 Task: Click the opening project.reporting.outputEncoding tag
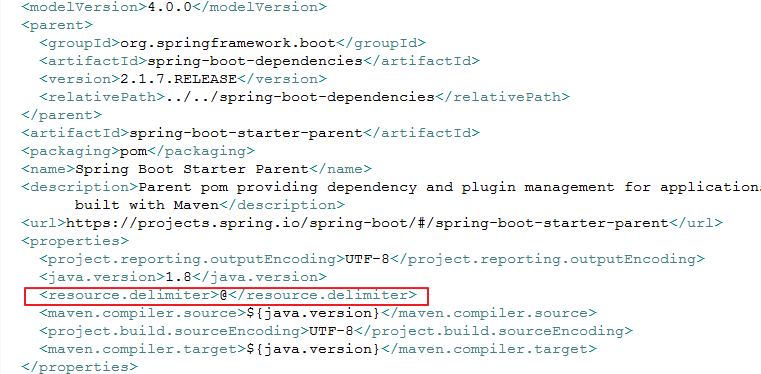[192, 259]
